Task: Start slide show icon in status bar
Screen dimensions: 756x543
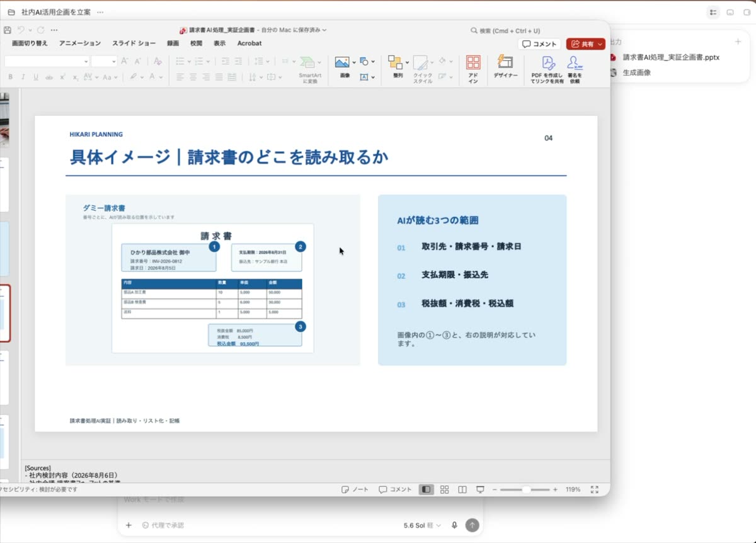Action: click(480, 489)
